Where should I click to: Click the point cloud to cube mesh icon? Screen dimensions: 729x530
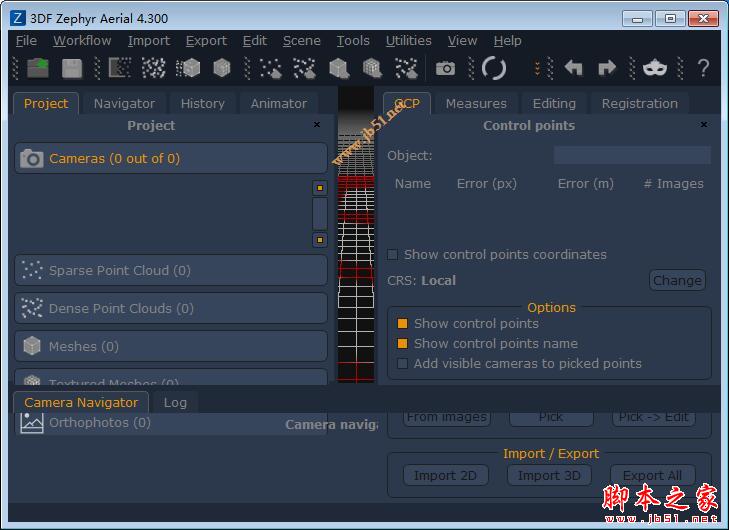pos(188,68)
